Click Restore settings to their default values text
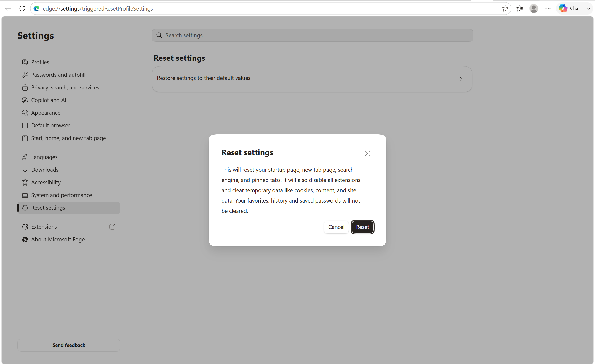The image size is (595, 364). tap(204, 78)
